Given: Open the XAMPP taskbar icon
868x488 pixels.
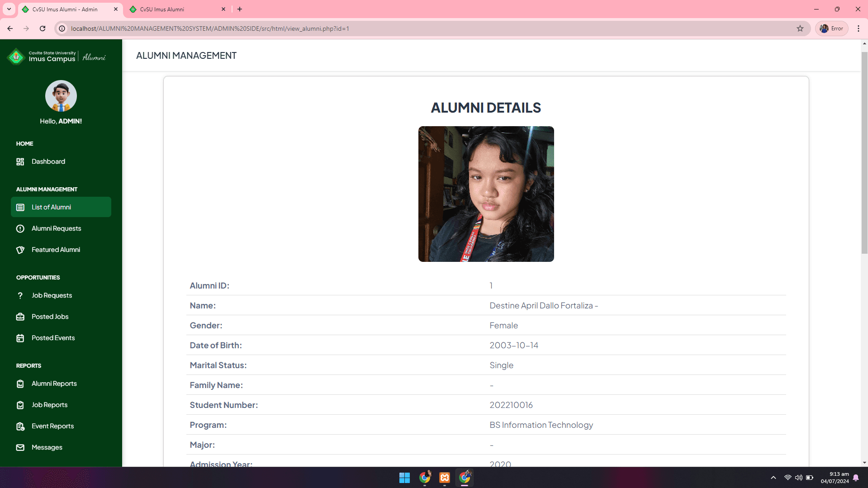Looking at the screenshot, I should coord(445,478).
